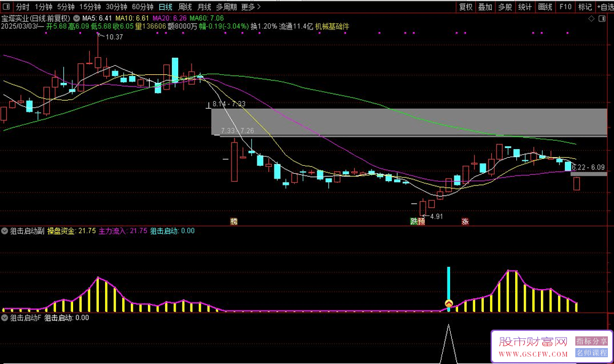Click the 榜 marker below the chart
The height and width of the screenshot is (364, 614).
coord(234,222)
